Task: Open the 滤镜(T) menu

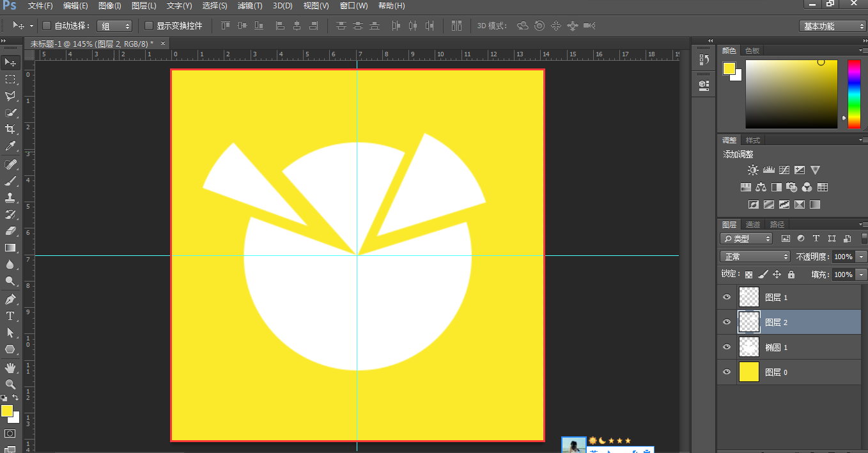Action: [249, 6]
